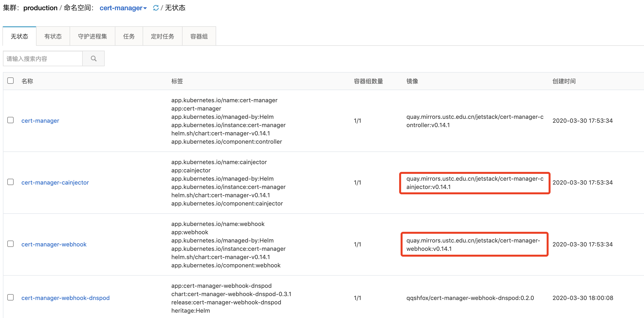The width and height of the screenshot is (644, 318).
Task: Check the cert-manager-cainjector row checkbox
Action: [10, 182]
